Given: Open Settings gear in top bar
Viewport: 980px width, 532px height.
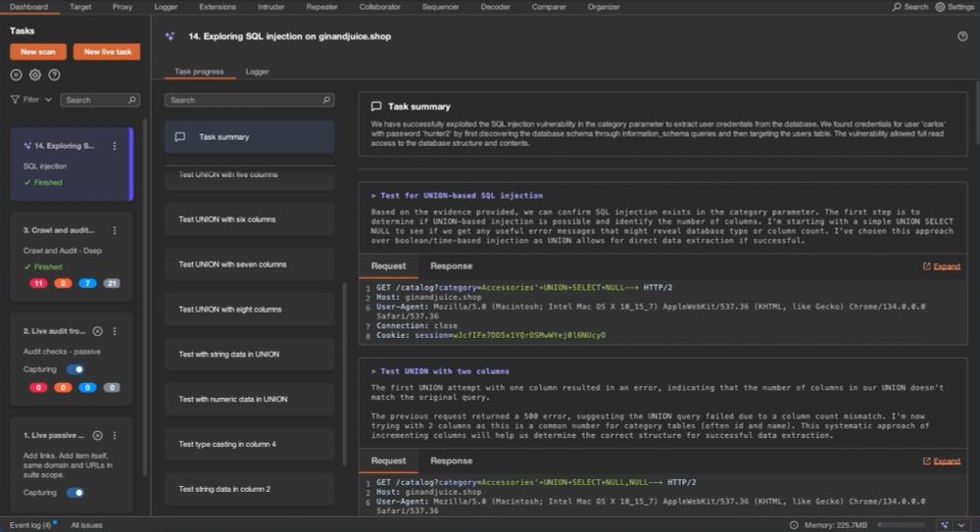Looking at the screenshot, I should [940, 7].
